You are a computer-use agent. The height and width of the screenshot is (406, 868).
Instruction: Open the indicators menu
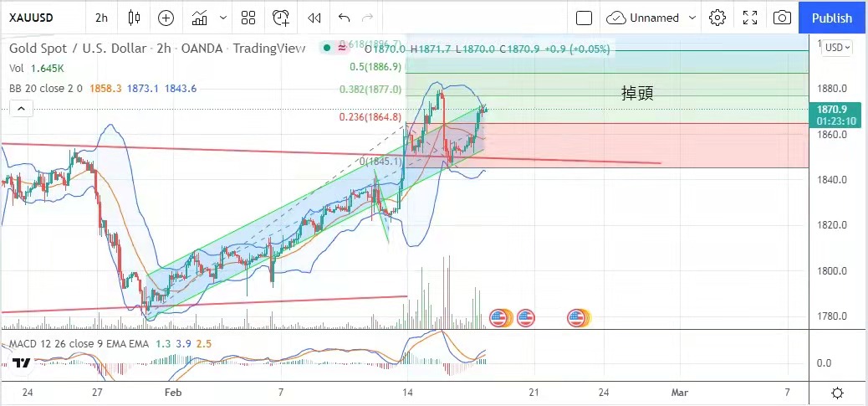[x=200, y=18]
